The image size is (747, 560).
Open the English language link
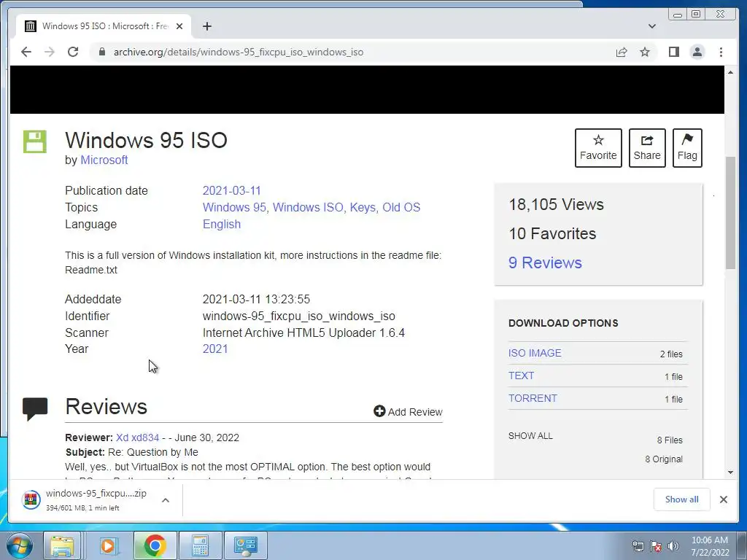[222, 225]
